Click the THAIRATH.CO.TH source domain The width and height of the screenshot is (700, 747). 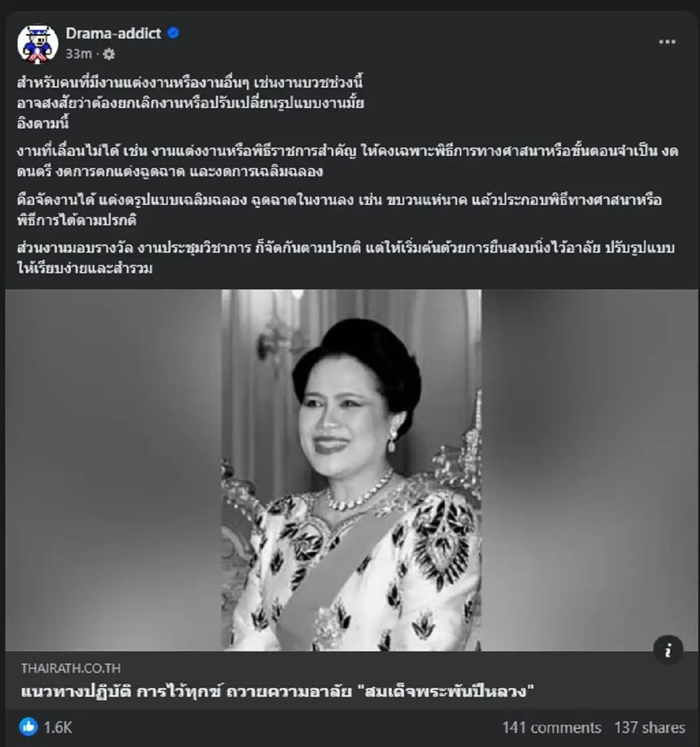point(71,668)
